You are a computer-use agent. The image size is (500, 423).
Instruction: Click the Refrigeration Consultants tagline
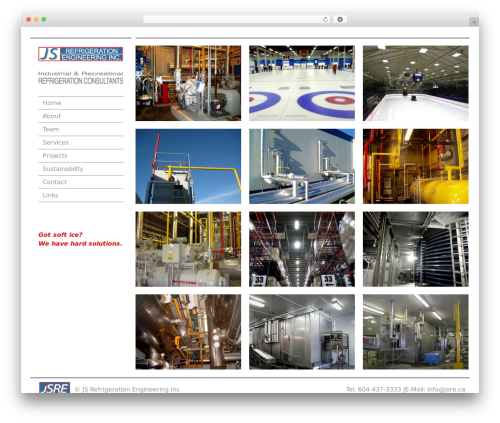(x=81, y=81)
